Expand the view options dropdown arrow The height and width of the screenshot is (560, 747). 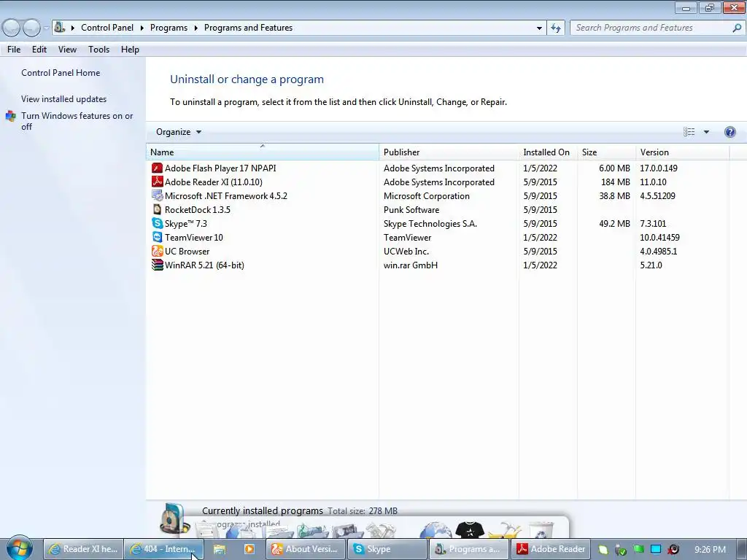coord(706,132)
